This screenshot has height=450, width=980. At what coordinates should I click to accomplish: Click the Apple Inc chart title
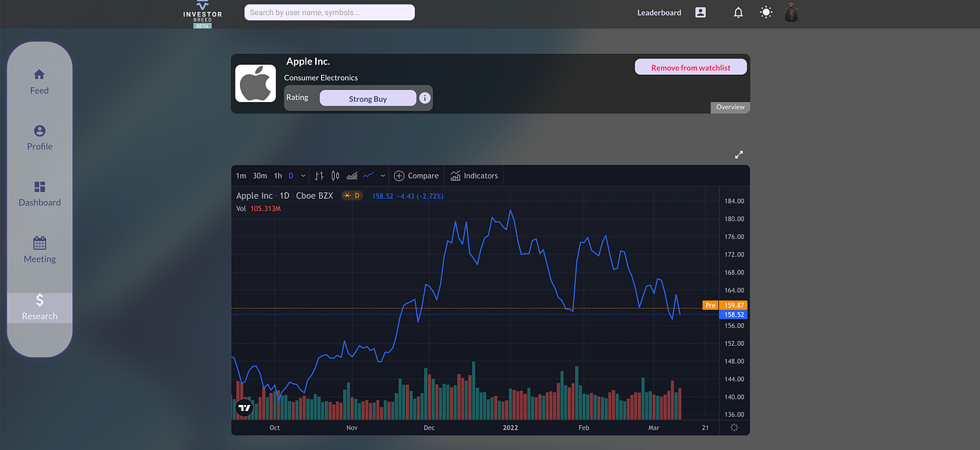click(254, 196)
